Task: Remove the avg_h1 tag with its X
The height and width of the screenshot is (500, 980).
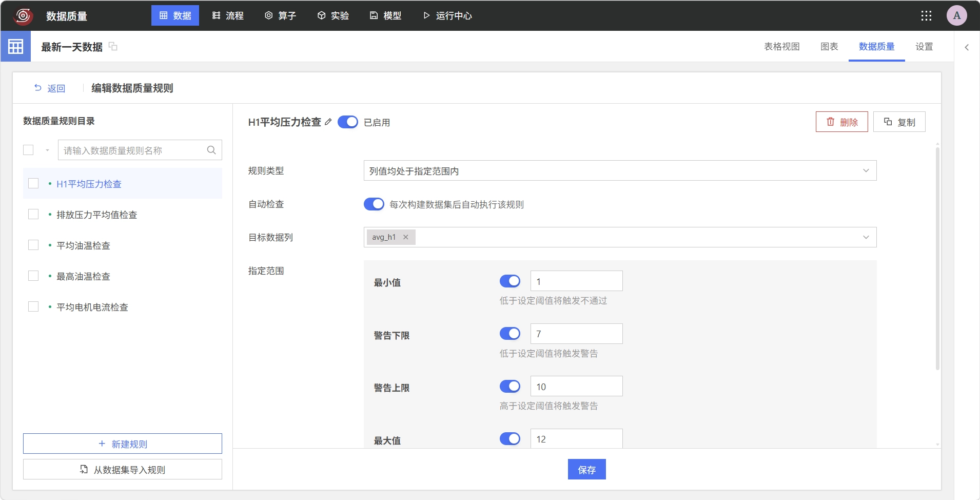Action: click(x=405, y=237)
